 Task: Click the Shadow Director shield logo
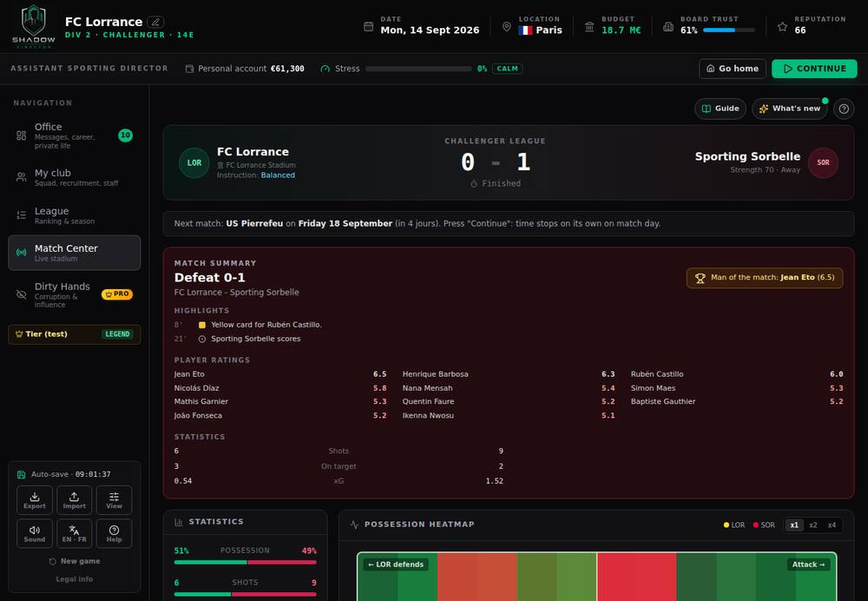(33, 26)
